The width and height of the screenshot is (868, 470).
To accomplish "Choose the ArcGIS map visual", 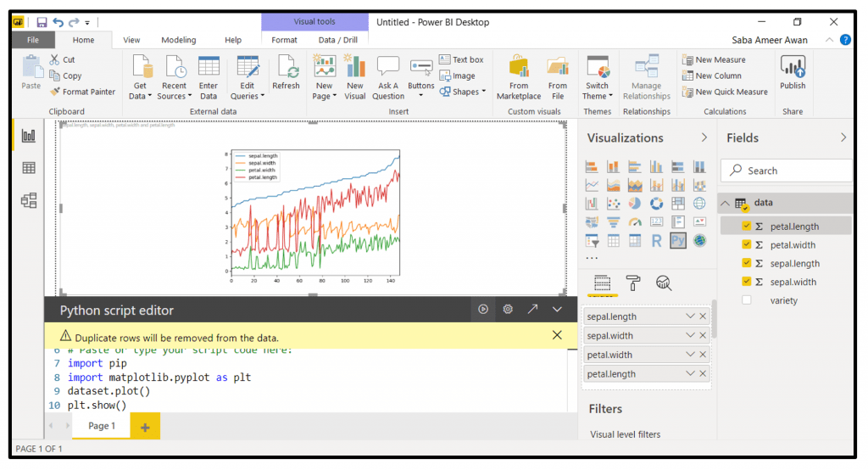I will (x=699, y=241).
